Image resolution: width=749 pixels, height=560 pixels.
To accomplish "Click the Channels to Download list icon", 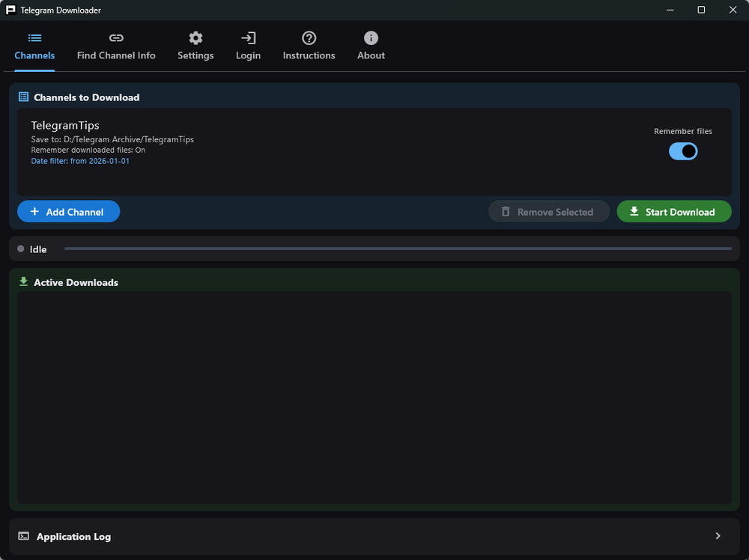I will point(23,97).
